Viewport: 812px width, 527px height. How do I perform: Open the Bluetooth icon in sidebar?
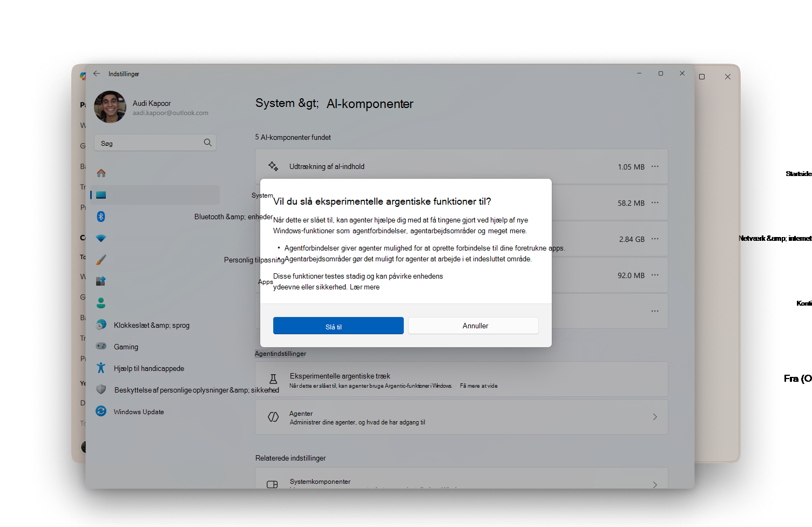pyautogui.click(x=101, y=217)
